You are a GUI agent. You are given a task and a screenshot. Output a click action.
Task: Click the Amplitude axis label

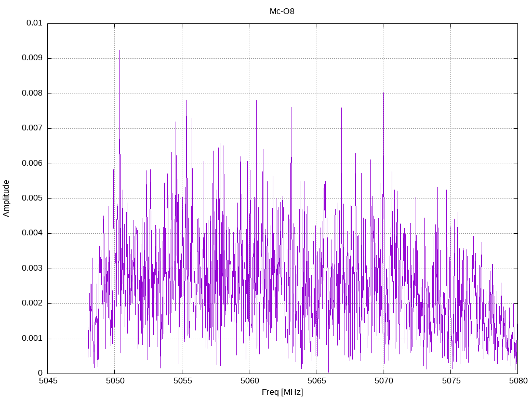pyautogui.click(x=6, y=198)
